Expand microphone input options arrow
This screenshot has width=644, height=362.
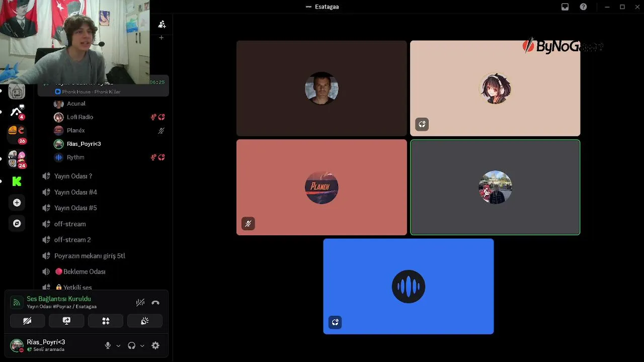(118, 346)
